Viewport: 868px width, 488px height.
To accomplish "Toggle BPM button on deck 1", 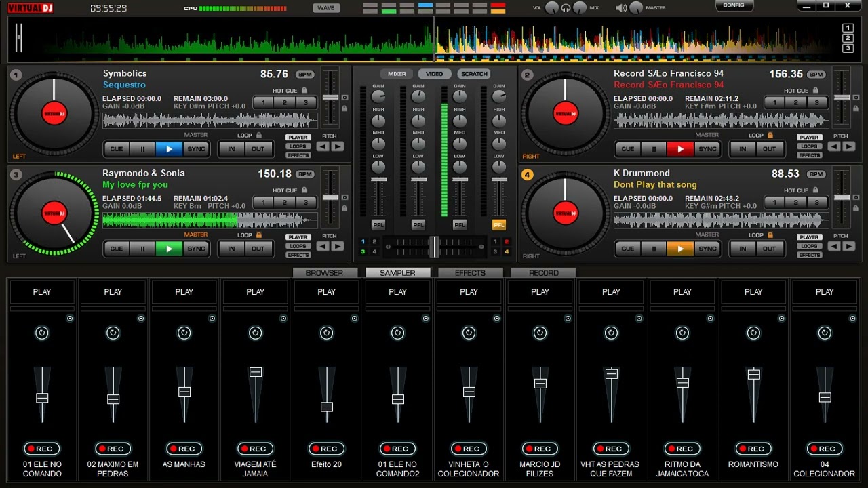I will (x=305, y=75).
